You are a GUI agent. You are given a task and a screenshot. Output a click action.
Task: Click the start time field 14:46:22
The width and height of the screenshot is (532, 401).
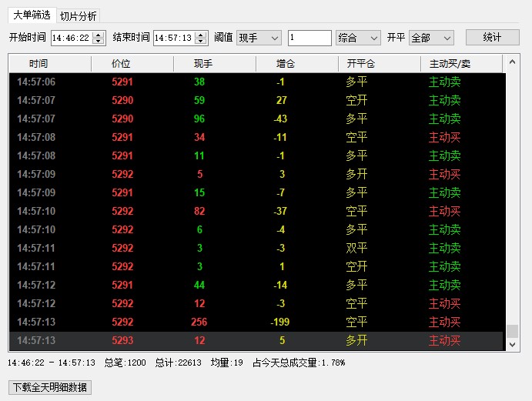(x=71, y=38)
